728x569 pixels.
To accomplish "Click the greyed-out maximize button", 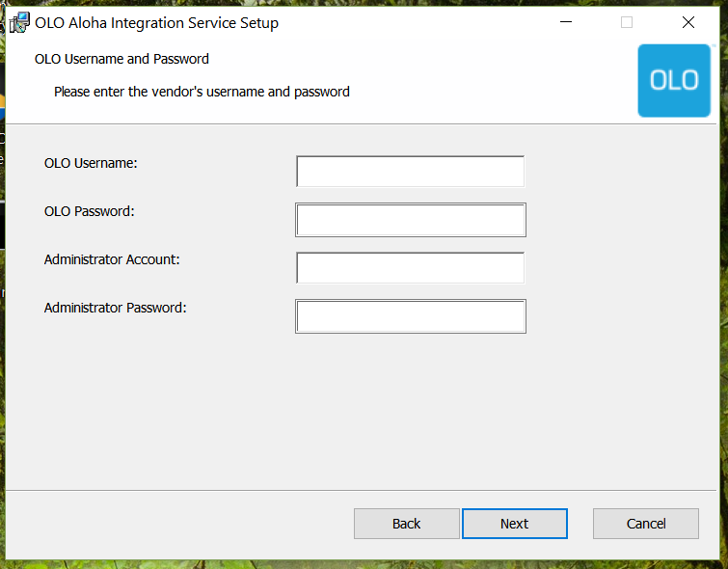I will point(627,23).
